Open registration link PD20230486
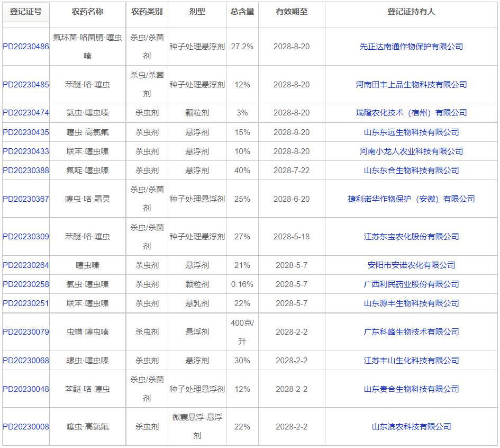Image resolution: width=500 pixels, height=448 pixels. click(x=26, y=47)
